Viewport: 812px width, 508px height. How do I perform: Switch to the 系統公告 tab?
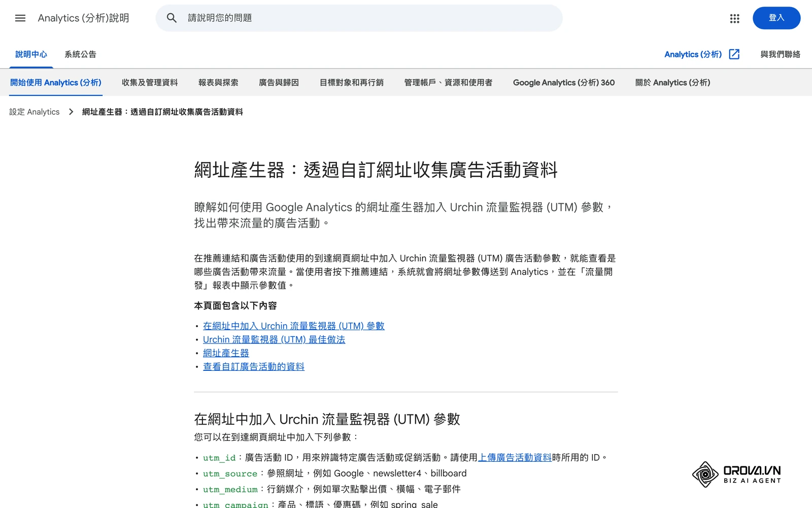point(80,54)
